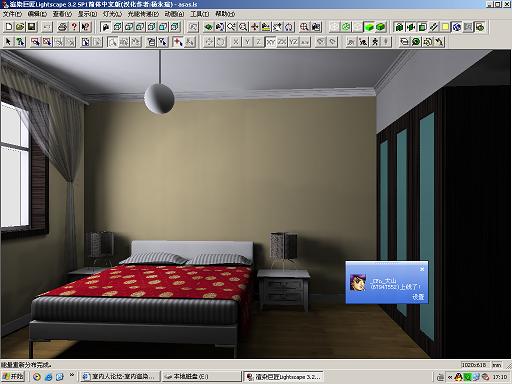Open the 文件(F) File menu
The height and width of the screenshot is (384, 512).
pos(12,14)
